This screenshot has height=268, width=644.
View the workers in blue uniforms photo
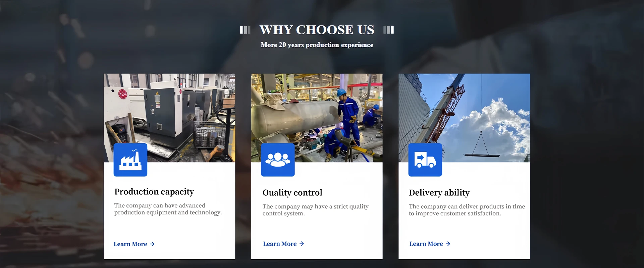point(317,118)
